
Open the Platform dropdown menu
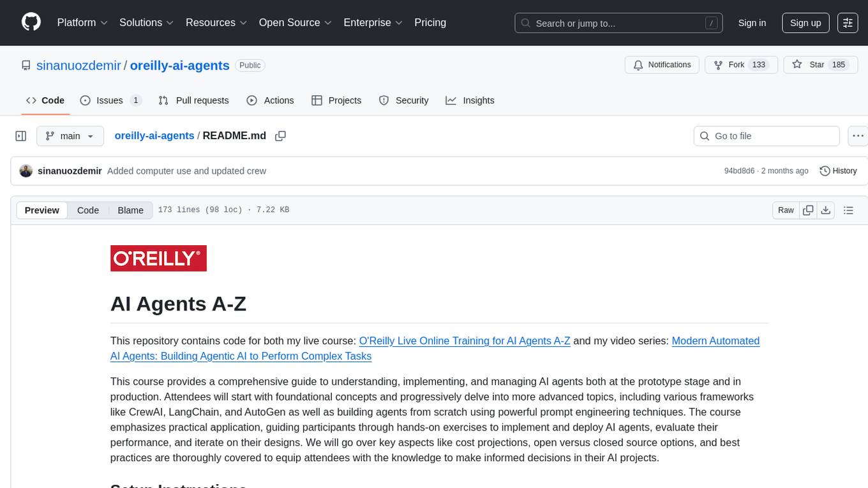pos(82,22)
